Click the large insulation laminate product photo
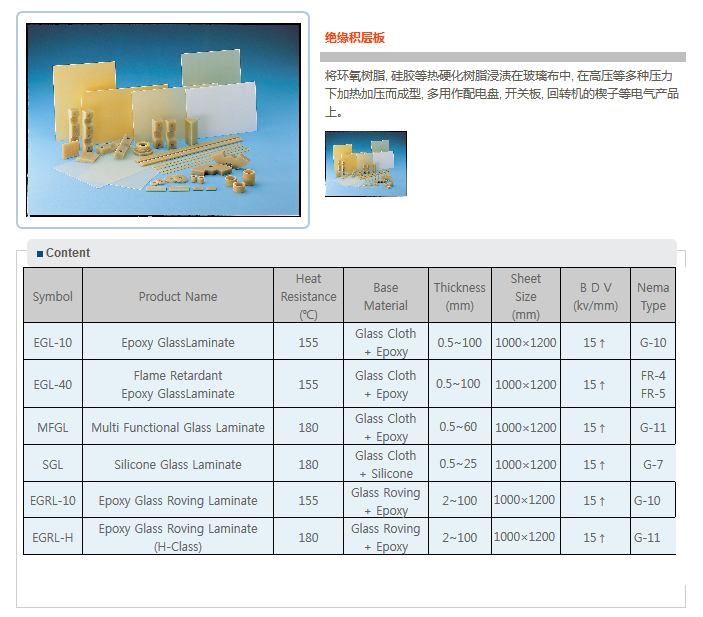The height and width of the screenshot is (617, 703). [163, 120]
